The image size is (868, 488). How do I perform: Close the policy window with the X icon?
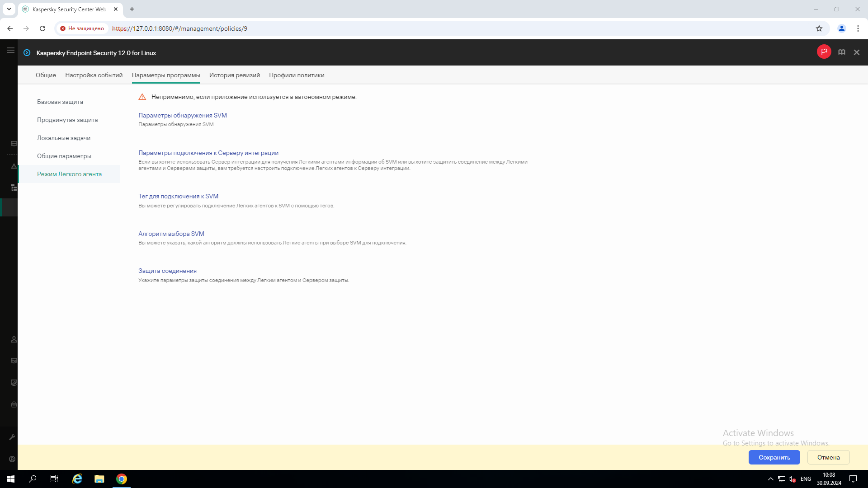click(857, 52)
